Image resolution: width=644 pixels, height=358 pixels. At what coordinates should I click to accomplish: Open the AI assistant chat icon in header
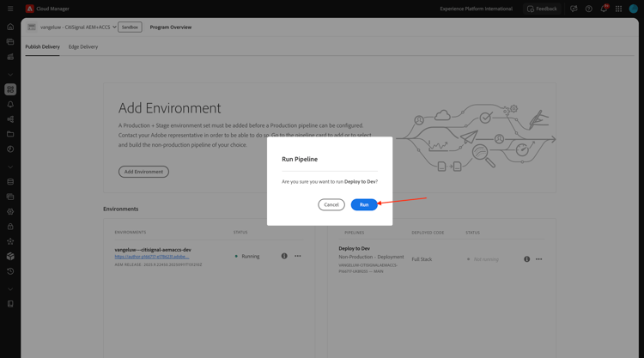coord(574,9)
